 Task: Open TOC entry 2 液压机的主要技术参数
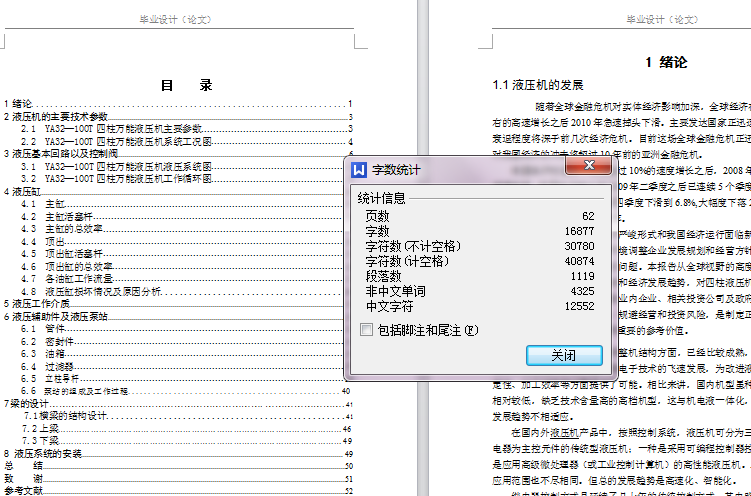(x=178, y=116)
